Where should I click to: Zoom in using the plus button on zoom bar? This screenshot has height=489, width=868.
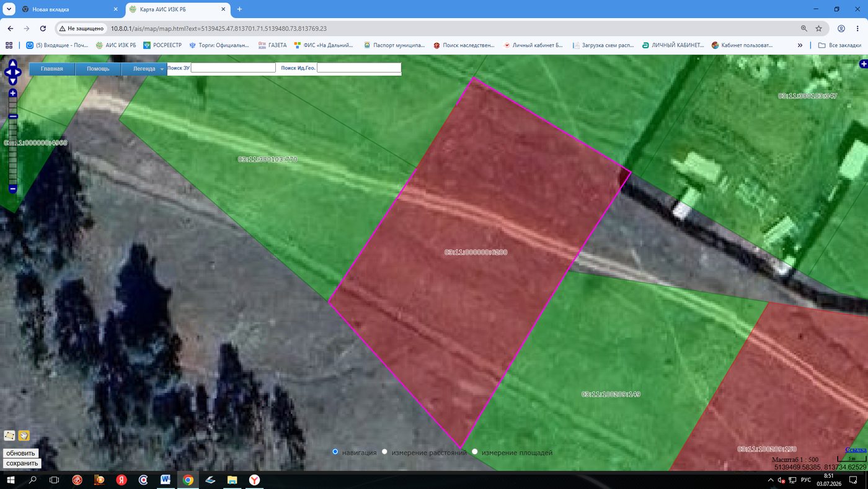pos(13,94)
